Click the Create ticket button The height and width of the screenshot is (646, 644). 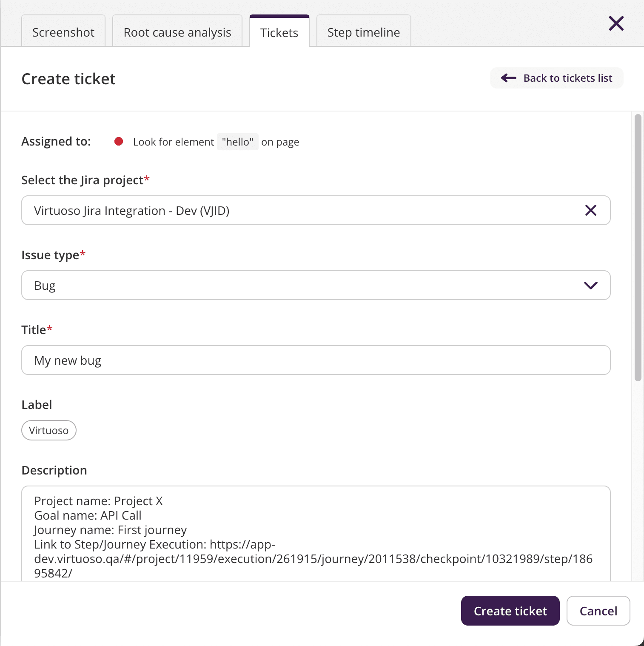coord(510,611)
